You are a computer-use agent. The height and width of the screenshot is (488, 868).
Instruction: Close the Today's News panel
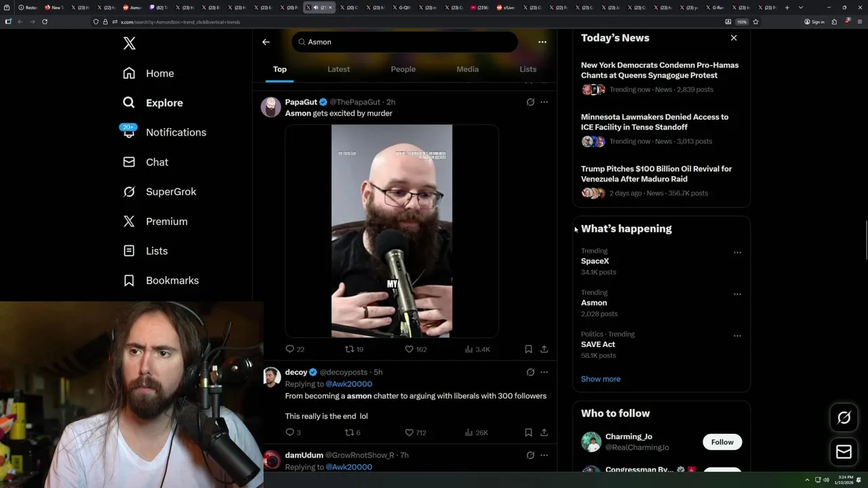coord(734,38)
